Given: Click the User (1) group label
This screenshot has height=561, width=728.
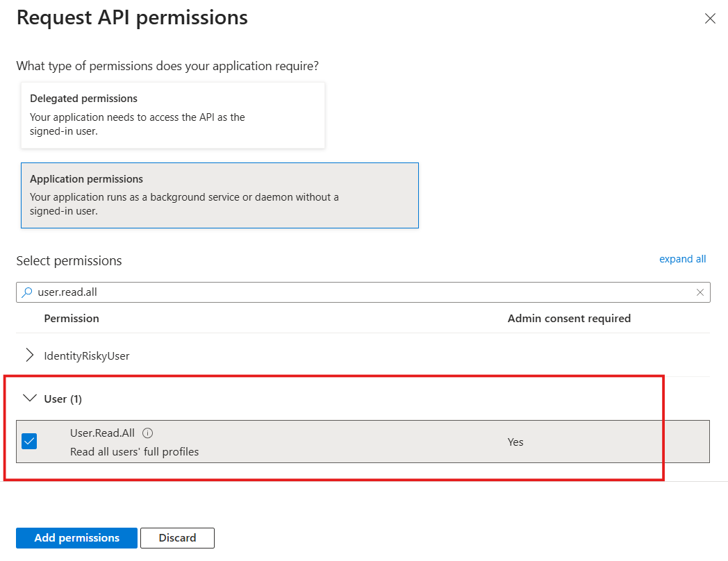Looking at the screenshot, I should tap(63, 399).
